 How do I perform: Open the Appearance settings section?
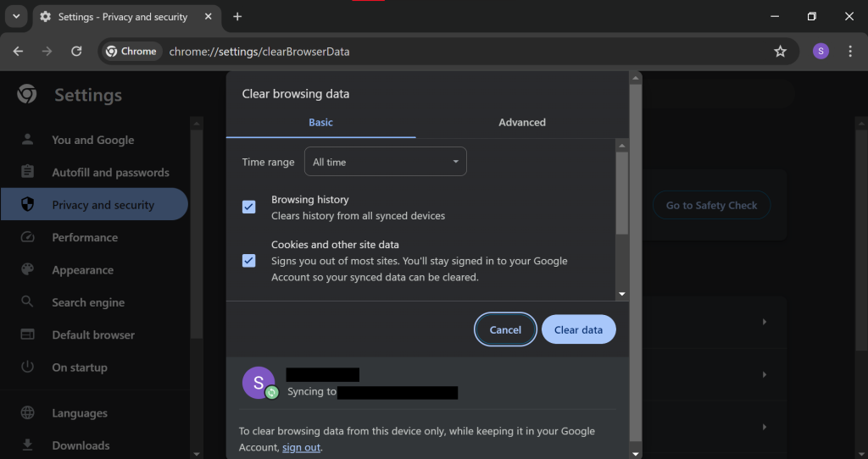click(82, 270)
